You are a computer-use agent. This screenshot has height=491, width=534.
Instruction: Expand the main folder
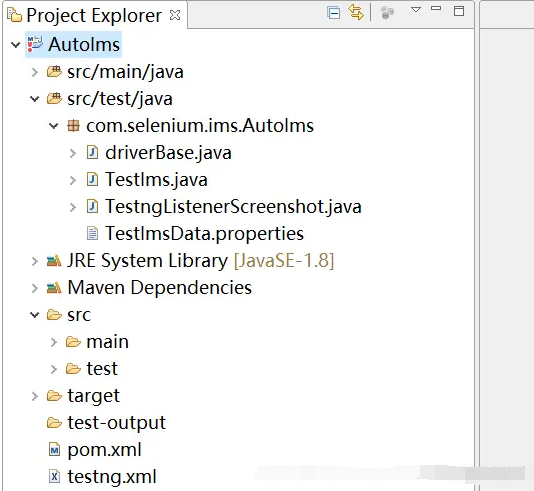click(54, 342)
